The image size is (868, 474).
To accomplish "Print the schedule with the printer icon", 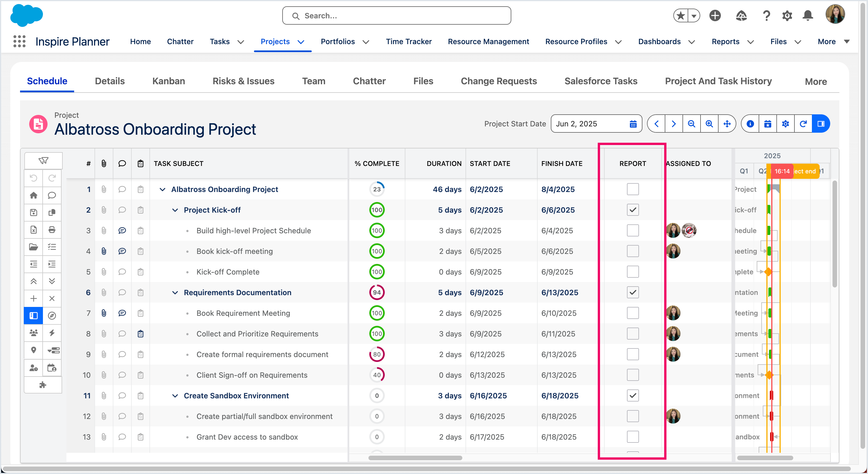I will click(x=52, y=230).
